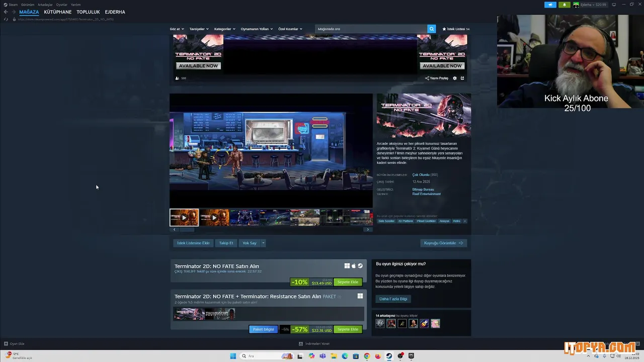
Task: Open Chrome from the taskbar
Action: 367,356
